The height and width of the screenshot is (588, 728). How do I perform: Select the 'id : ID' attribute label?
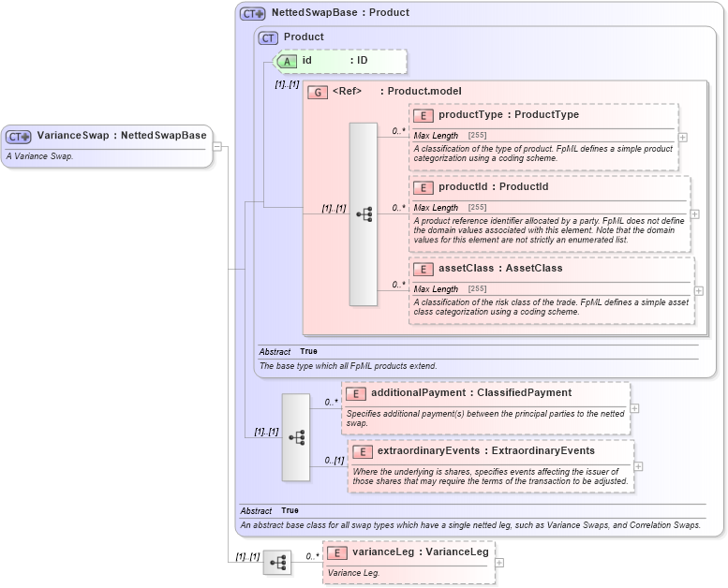[334, 60]
